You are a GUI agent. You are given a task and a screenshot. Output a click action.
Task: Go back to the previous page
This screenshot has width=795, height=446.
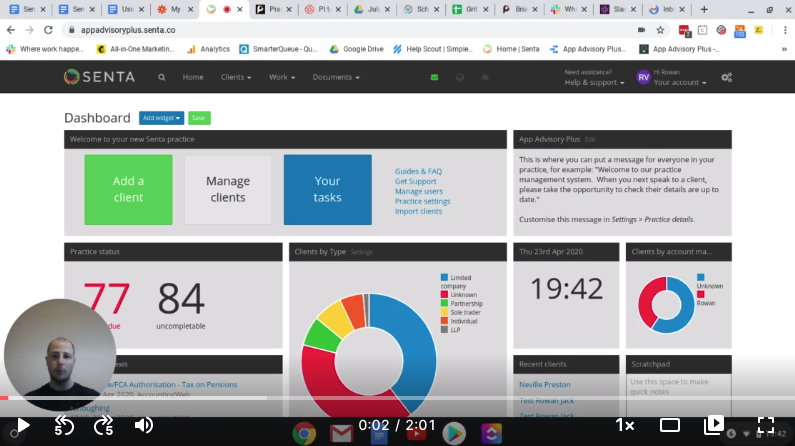tap(11, 30)
